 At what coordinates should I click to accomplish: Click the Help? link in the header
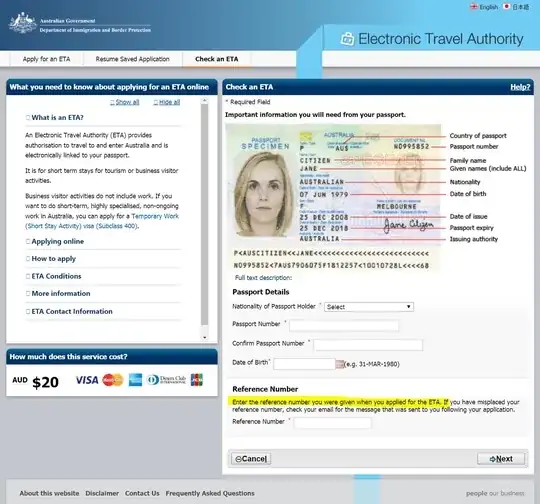[520, 87]
